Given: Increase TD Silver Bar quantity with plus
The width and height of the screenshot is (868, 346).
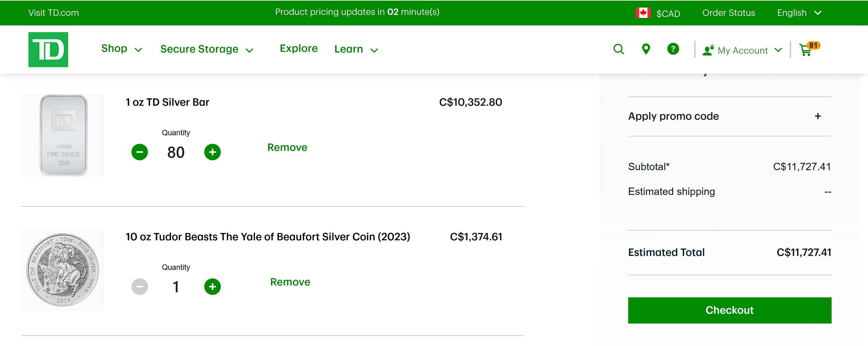Looking at the screenshot, I should [212, 152].
